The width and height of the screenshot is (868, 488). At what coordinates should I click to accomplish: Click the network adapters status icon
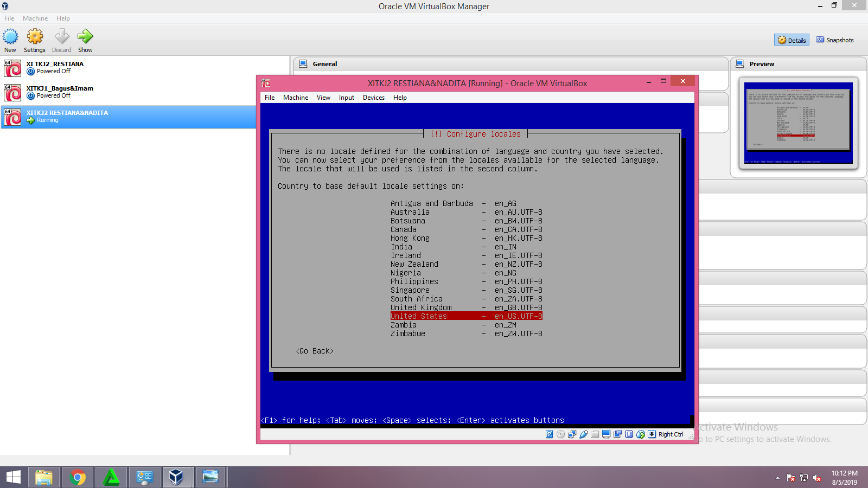pos(572,434)
